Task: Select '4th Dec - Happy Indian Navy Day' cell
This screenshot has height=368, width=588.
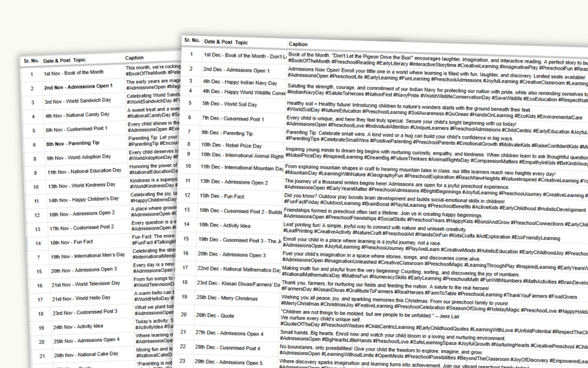Action: 243,83
